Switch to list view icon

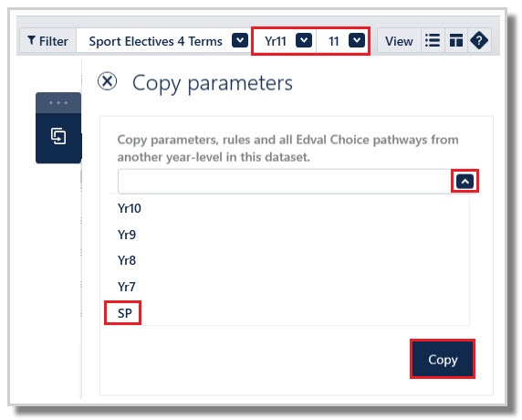coord(433,41)
